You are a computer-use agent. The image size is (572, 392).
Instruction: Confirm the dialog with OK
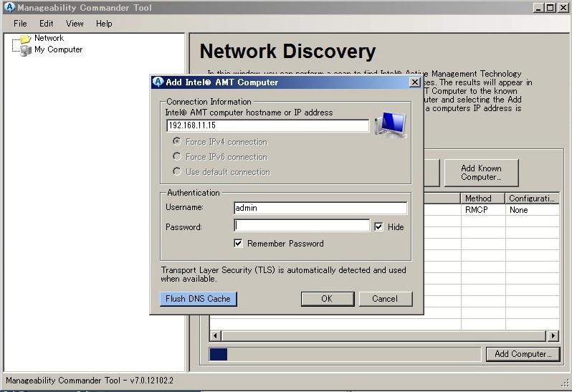tap(328, 299)
